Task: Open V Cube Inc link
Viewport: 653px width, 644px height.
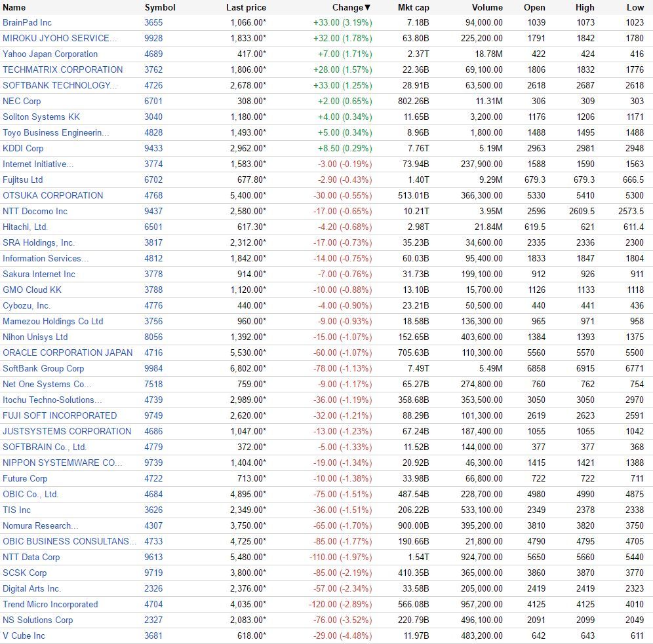Action: (24, 636)
